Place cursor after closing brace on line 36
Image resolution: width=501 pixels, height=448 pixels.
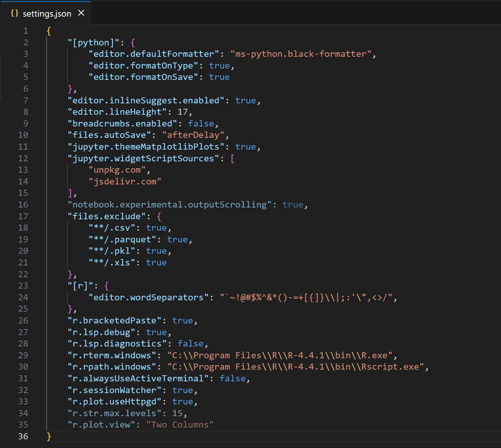point(52,437)
